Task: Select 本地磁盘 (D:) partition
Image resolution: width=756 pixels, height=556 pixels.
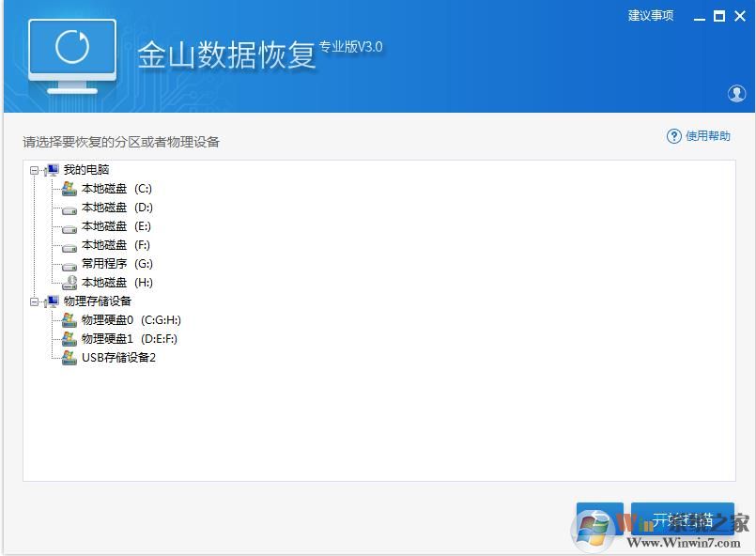Action: 117,208
